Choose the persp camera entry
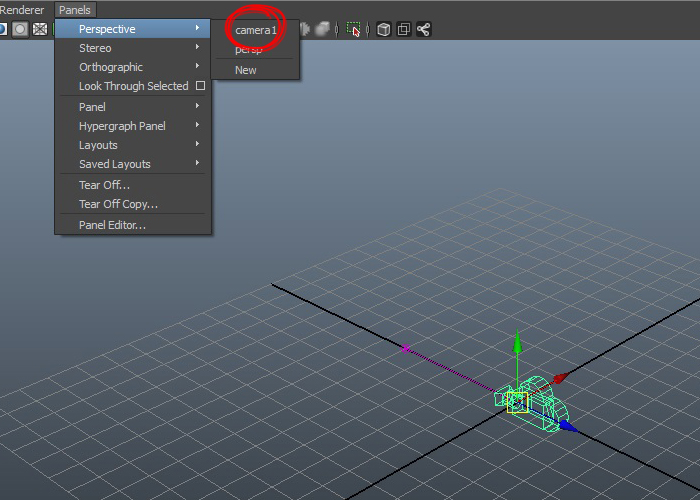The height and width of the screenshot is (500, 700). [248, 49]
